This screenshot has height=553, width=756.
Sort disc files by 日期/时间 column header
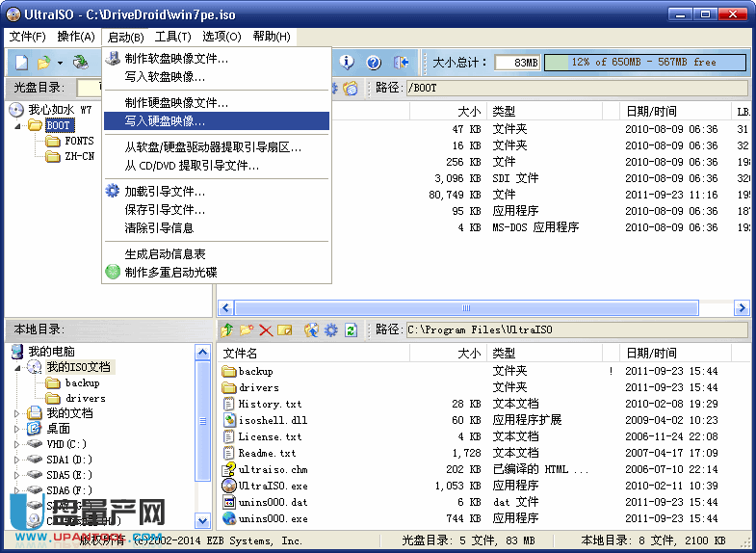point(675,112)
